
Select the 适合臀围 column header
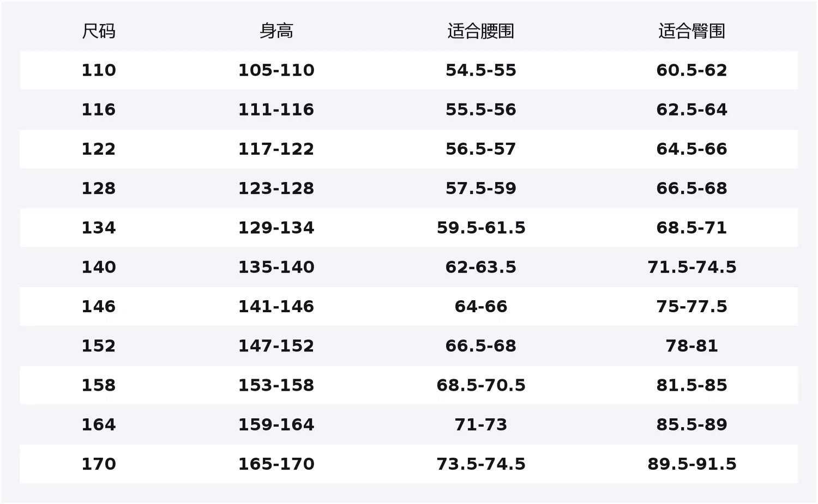pos(691,31)
